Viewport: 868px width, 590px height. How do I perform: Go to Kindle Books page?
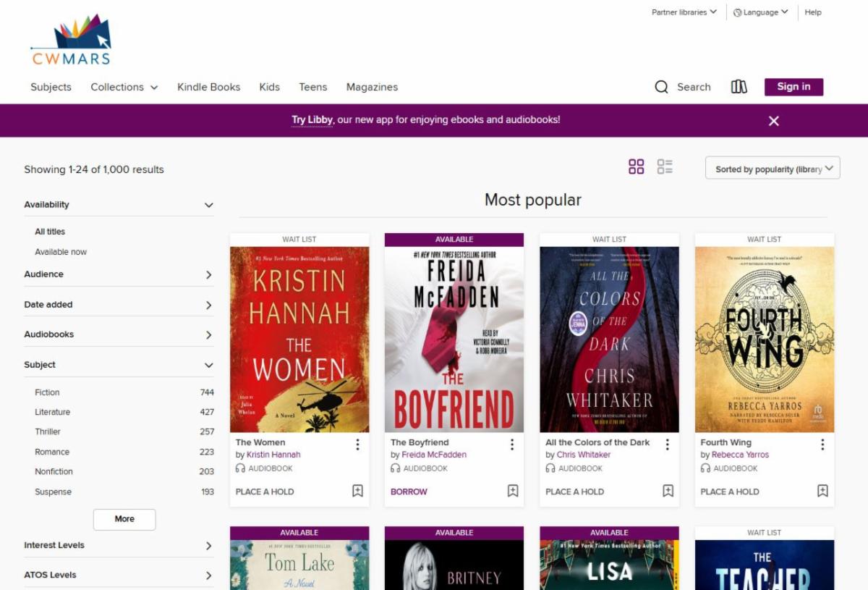(x=208, y=87)
